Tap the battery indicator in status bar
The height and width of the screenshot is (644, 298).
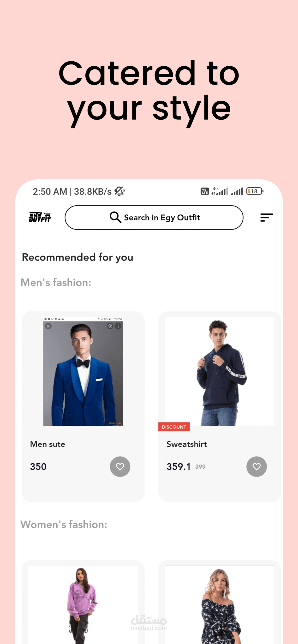pos(255,191)
